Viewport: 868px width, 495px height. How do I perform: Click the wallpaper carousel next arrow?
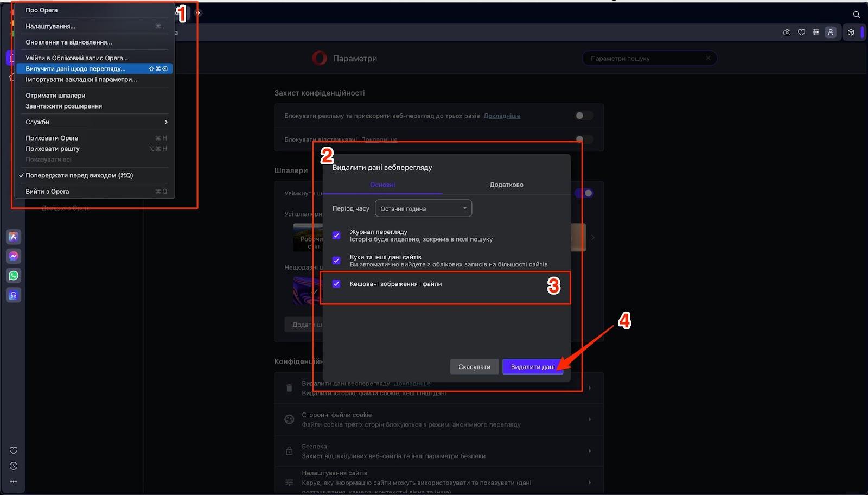pyautogui.click(x=593, y=238)
